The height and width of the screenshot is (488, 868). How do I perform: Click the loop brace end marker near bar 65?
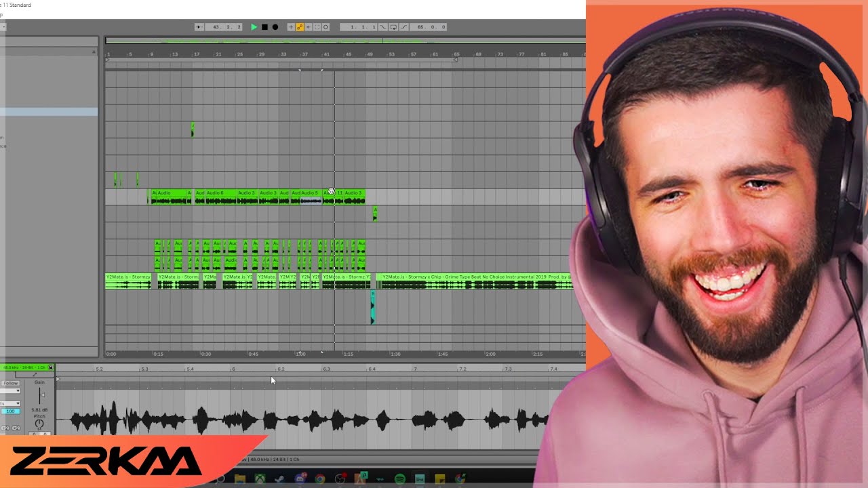click(x=456, y=60)
